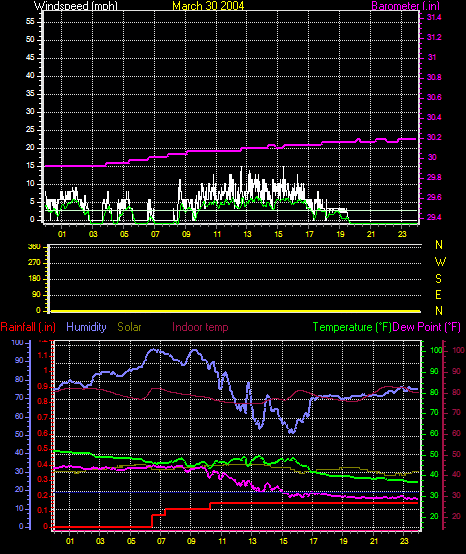The image size is (466, 554).
Task: Click the Rainfall (.in) legend label
Action: (x=28, y=327)
